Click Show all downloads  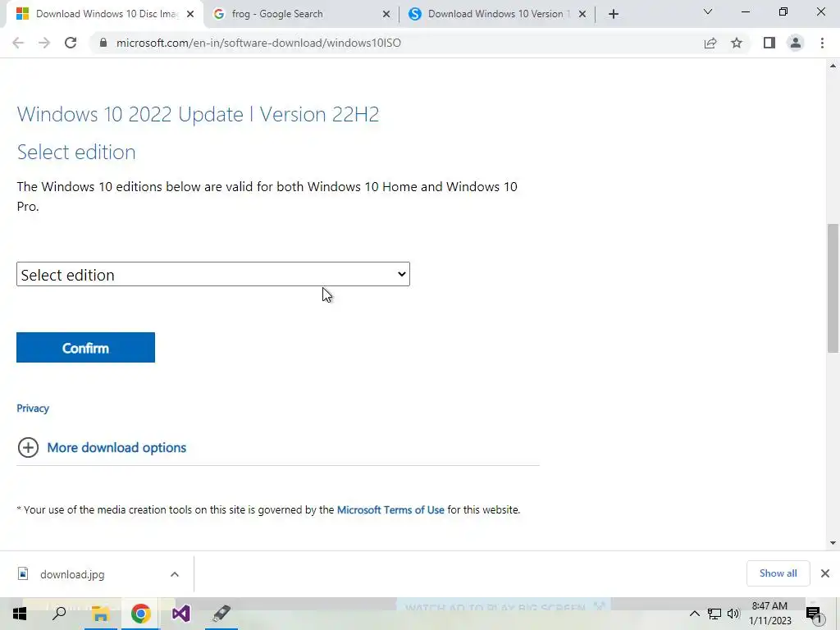pyautogui.click(x=778, y=573)
